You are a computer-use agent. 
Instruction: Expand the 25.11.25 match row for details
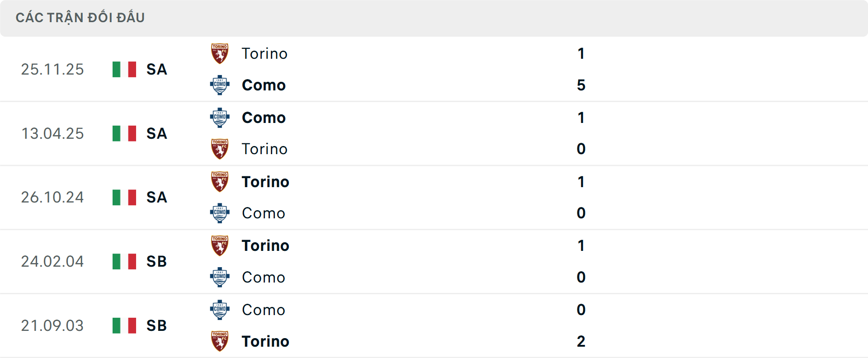(434, 69)
